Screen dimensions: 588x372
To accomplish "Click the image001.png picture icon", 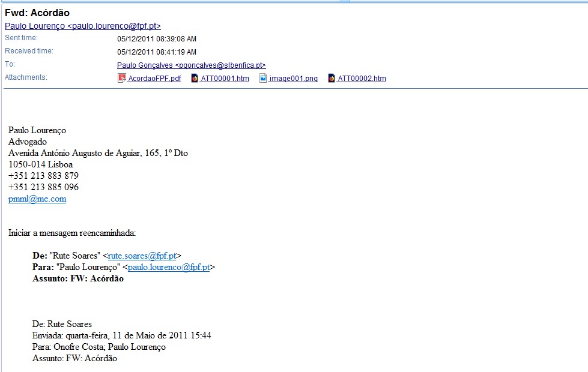I will (263, 79).
